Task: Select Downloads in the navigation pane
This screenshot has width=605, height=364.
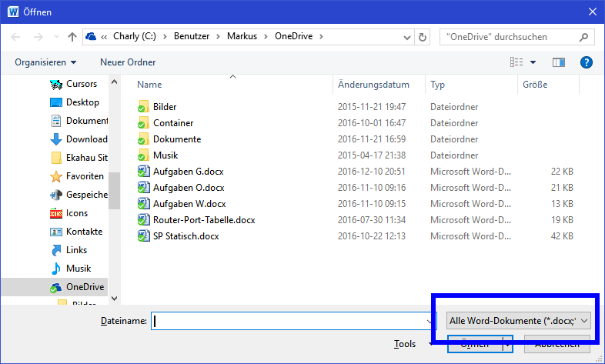Action: (x=79, y=139)
